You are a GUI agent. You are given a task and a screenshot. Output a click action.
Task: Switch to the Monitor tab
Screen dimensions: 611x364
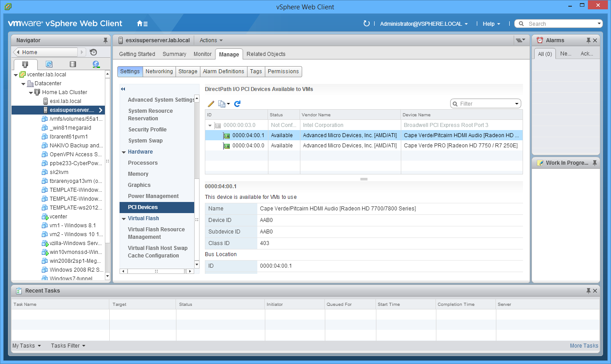tap(203, 54)
